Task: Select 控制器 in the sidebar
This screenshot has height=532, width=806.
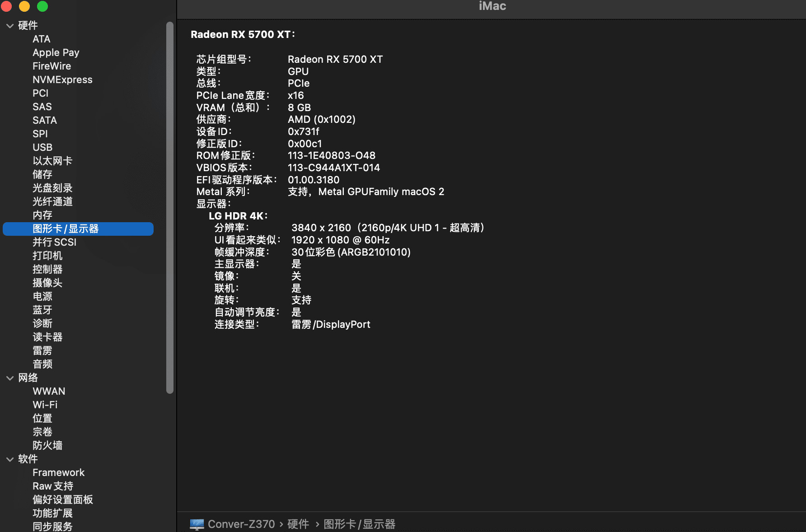Action: coord(47,270)
